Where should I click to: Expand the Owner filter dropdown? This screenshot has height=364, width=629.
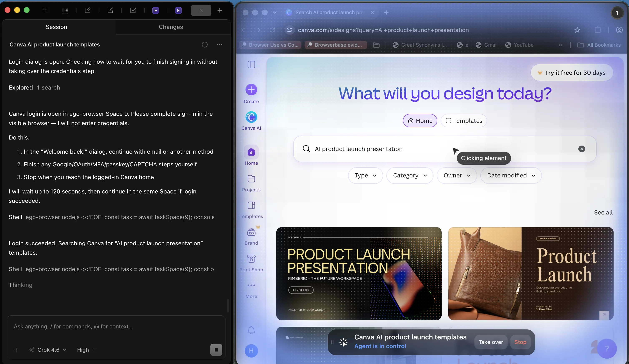coord(457,176)
